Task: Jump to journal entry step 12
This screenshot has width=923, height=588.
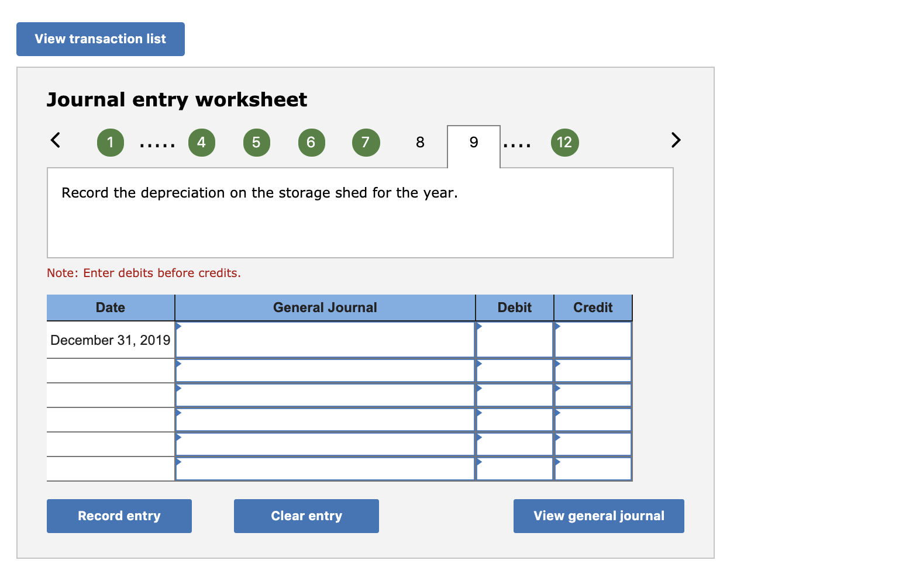Action: click(x=564, y=143)
